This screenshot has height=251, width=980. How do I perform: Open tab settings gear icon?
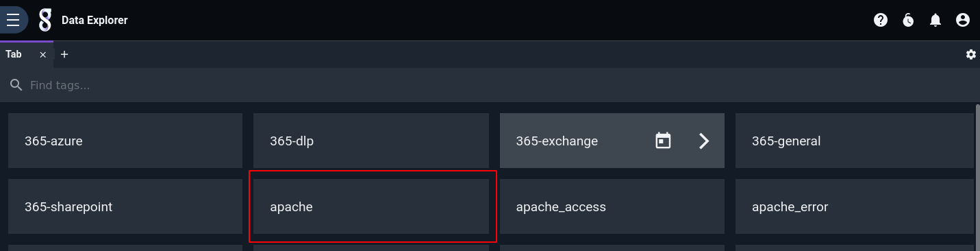pyautogui.click(x=971, y=54)
